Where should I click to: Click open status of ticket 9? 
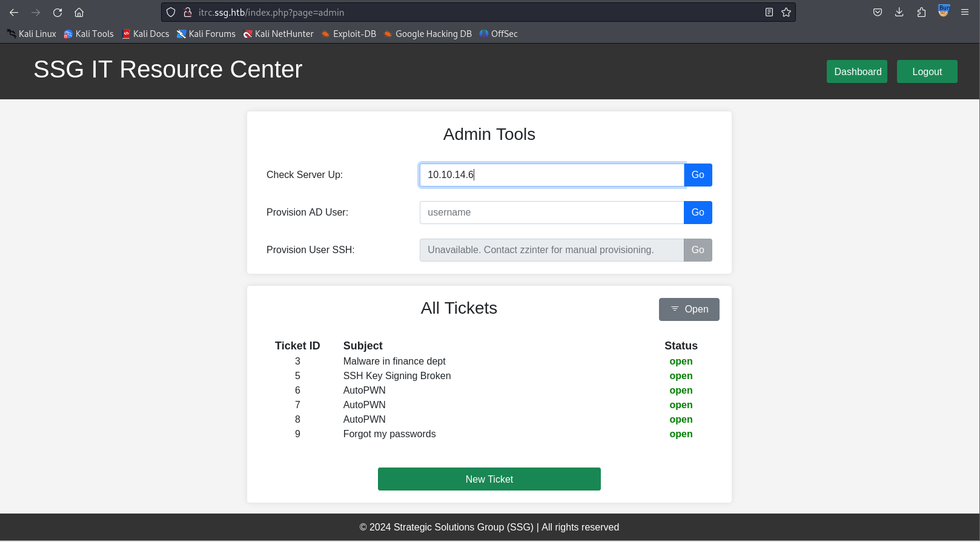click(681, 434)
